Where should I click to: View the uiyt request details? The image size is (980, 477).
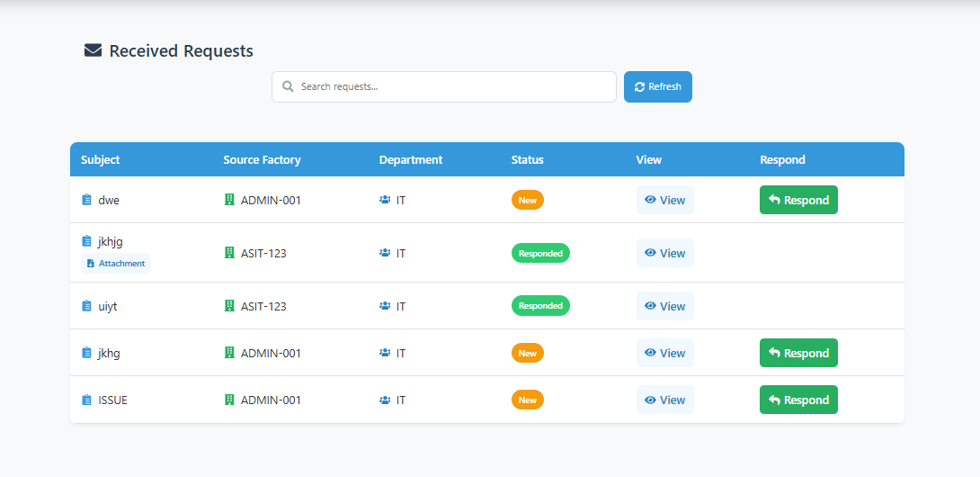(x=665, y=306)
